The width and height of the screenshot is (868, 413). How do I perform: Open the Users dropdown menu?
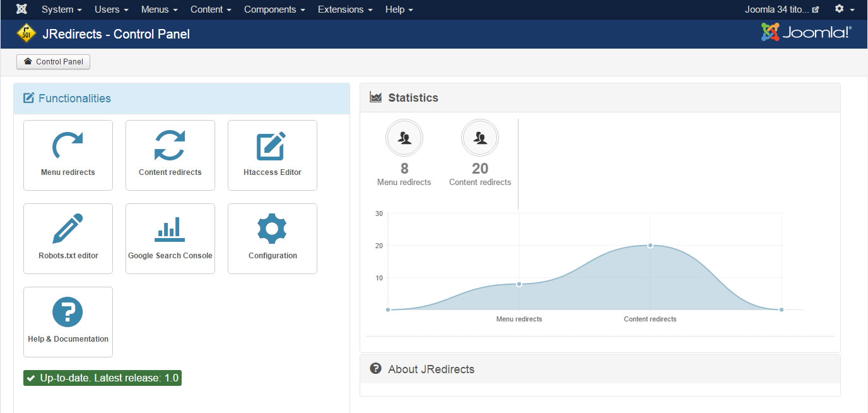point(112,9)
